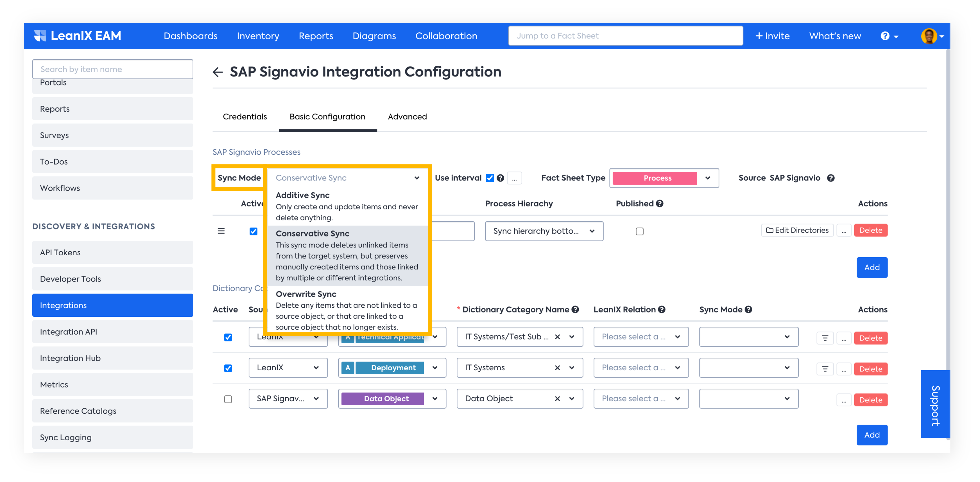Viewport: 980px width, 482px height.
Task: Click the Edit Directories button
Action: coord(797,230)
